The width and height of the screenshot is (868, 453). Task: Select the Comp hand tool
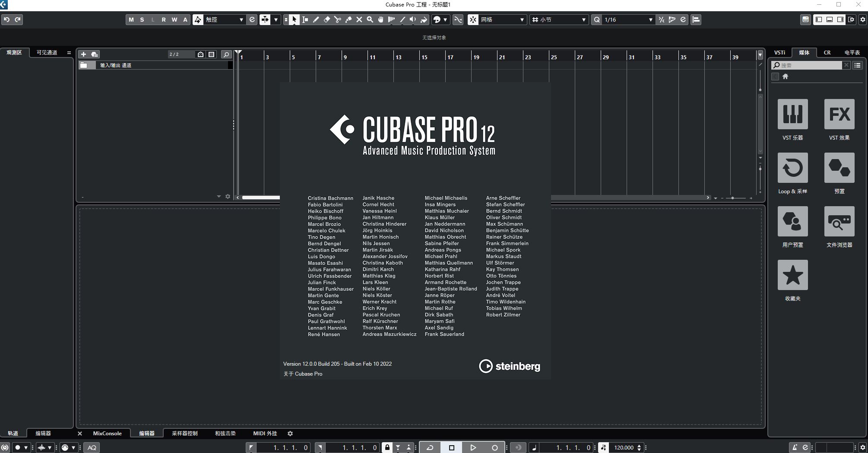click(380, 19)
